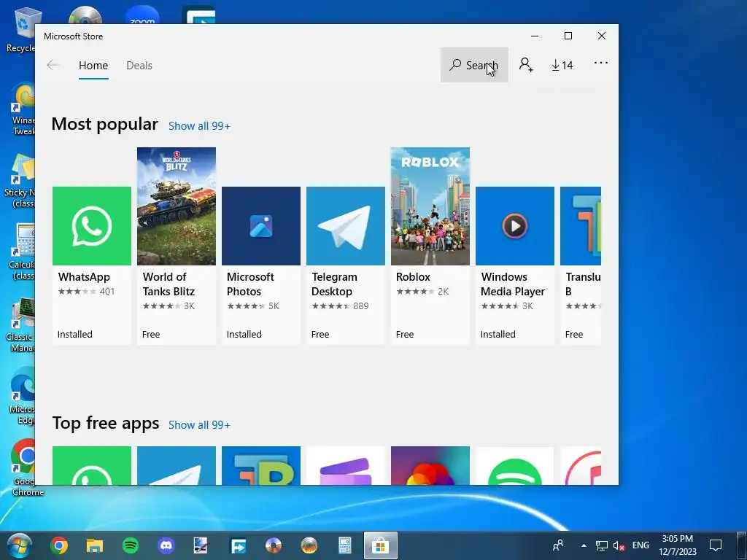
Task: Open iTunes icon in Top free apps
Action: point(580,465)
